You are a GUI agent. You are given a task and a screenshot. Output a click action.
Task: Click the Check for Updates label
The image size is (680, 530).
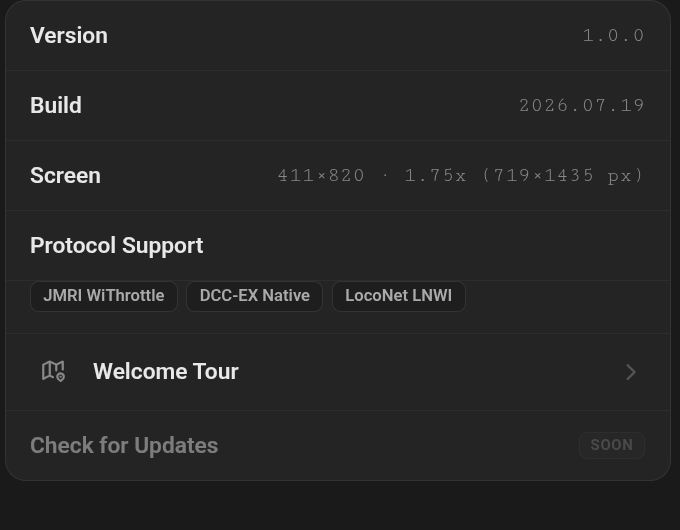pos(124,445)
